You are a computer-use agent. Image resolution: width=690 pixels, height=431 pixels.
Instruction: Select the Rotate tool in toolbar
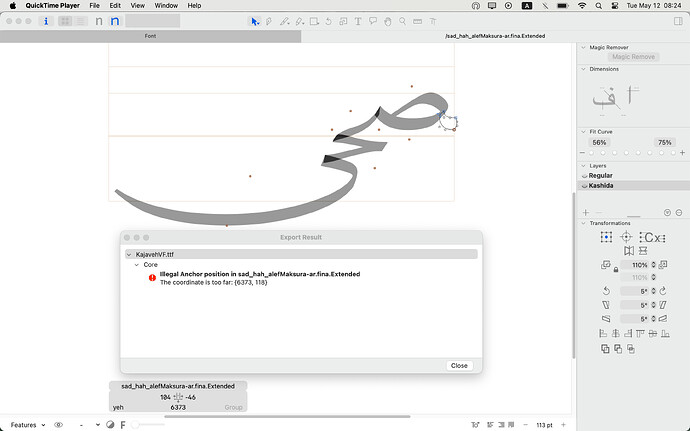(x=329, y=21)
